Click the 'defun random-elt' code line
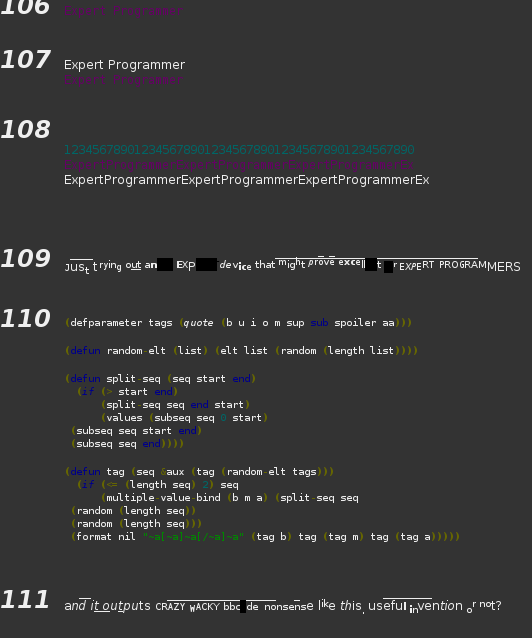Screen dimensions: 532x638 241,350
